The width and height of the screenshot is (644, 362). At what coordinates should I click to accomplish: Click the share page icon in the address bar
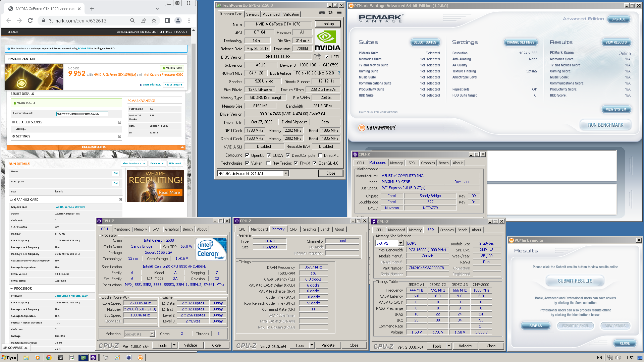tap(143, 20)
